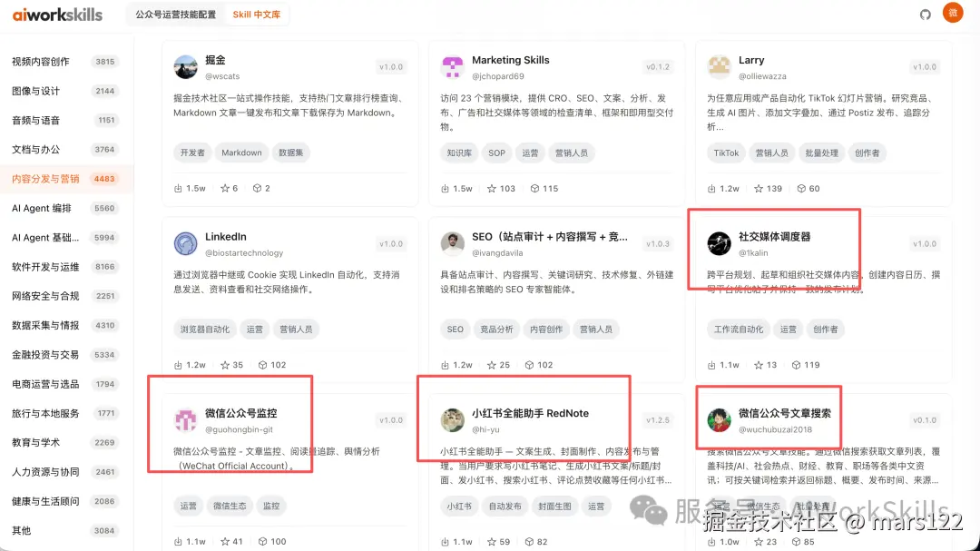Click 数据集 tag on 掘金 card
Viewport: 980px width, 551px height.
(291, 153)
